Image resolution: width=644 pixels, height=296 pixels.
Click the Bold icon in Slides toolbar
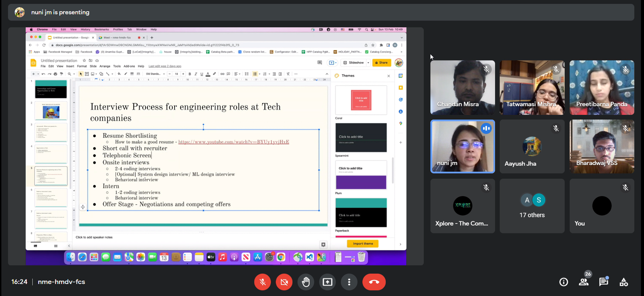tap(190, 74)
